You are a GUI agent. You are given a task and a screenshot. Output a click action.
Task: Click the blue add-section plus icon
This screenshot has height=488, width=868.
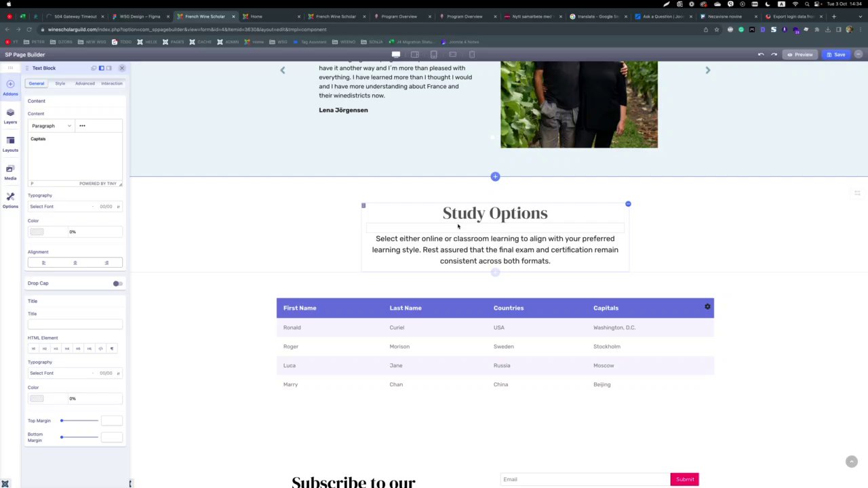point(495,176)
